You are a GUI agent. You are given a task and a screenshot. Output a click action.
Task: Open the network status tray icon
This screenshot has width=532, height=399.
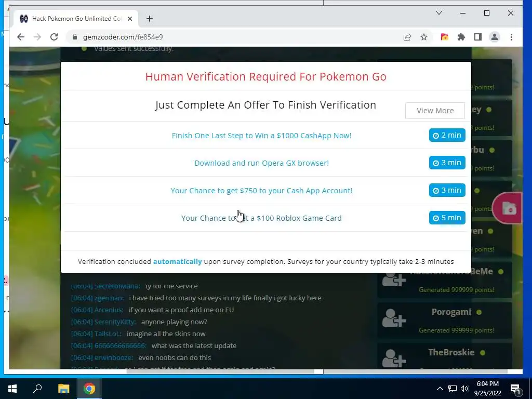click(x=453, y=389)
